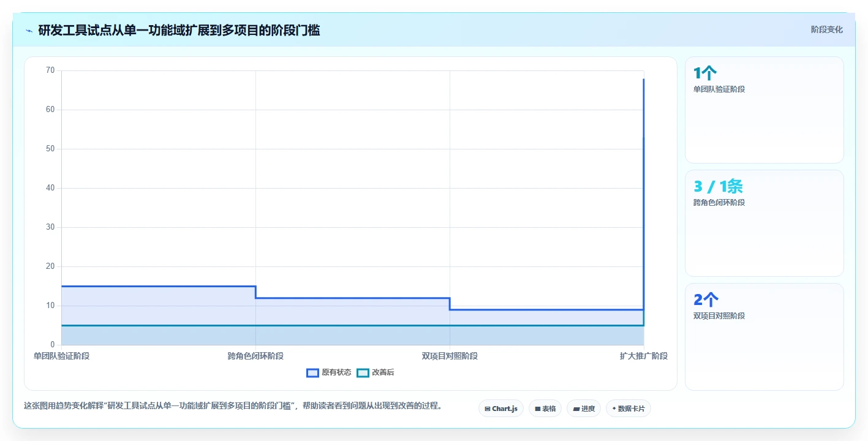Viewport: 868px width, 441px height.
Task: Click the y-axis value 70
Action: (x=50, y=70)
